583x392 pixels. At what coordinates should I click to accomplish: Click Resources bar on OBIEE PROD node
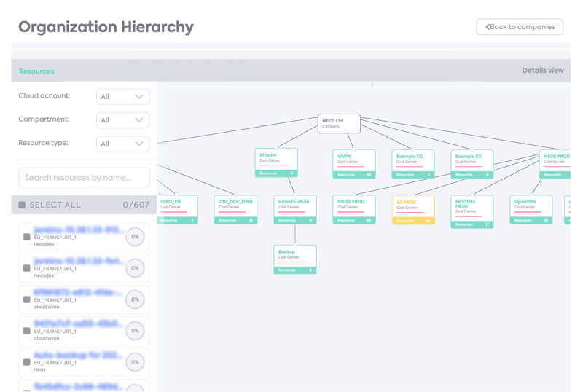[x=354, y=220]
